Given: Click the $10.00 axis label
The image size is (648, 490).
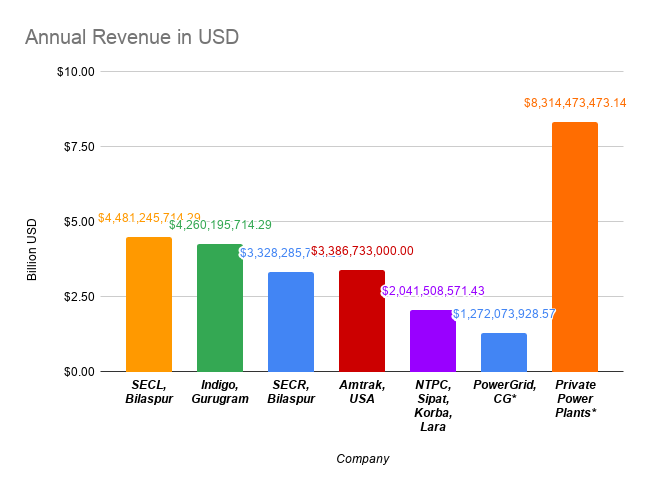Looking at the screenshot, I should point(76,72).
